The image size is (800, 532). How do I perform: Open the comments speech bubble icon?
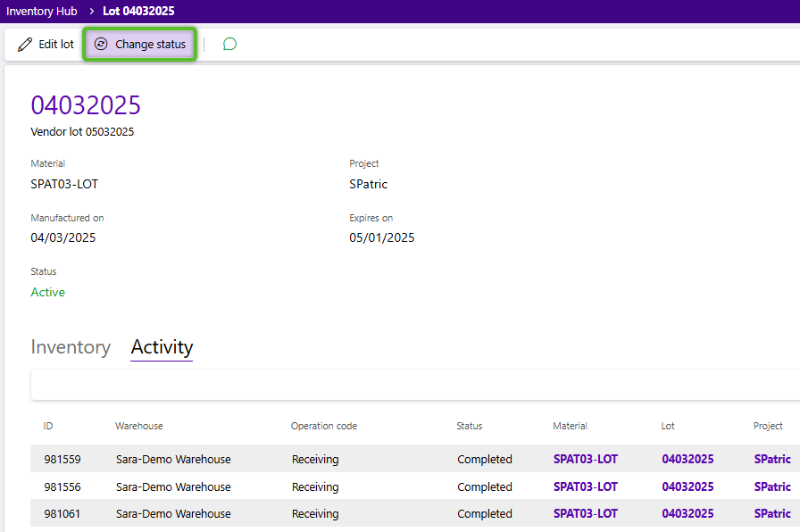pos(229,45)
